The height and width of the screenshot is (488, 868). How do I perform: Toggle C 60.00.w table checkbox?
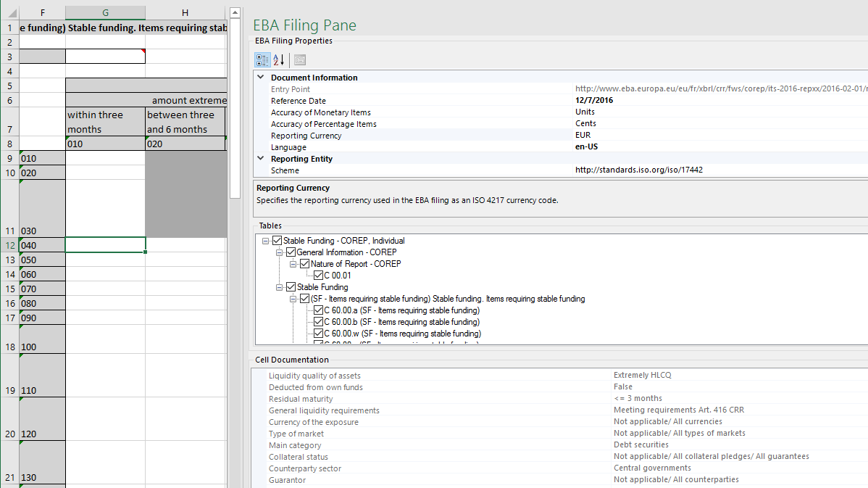click(318, 334)
